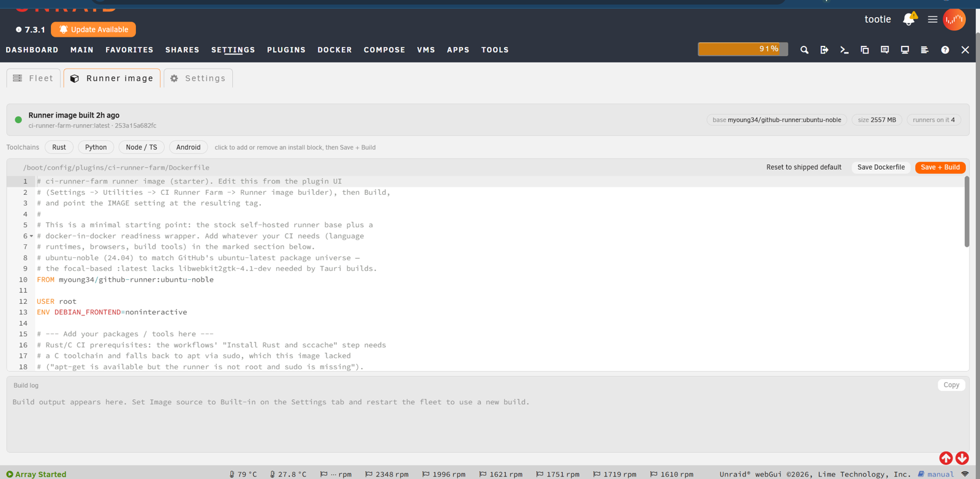980x479 pixels.
Task: Copy the build log with Copy button
Action: [x=951, y=385]
